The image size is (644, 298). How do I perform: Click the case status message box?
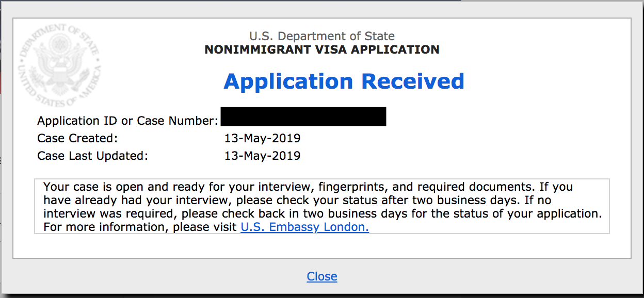pyautogui.click(x=322, y=206)
